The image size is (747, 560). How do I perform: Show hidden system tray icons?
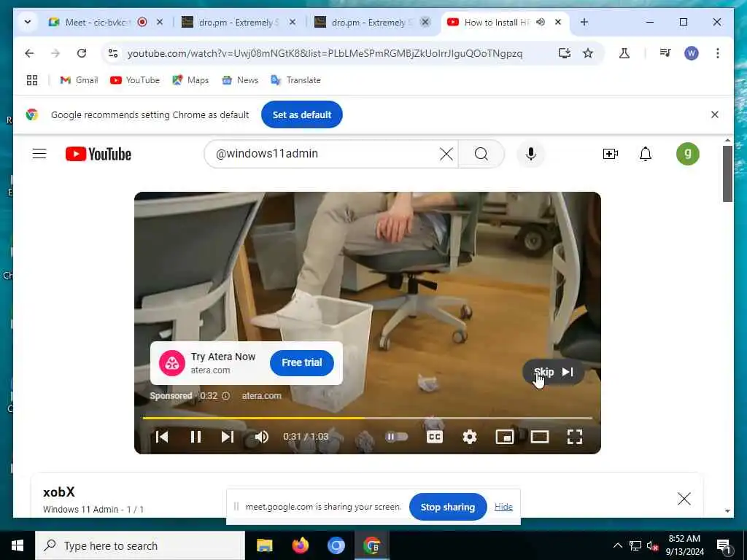[x=617, y=545]
